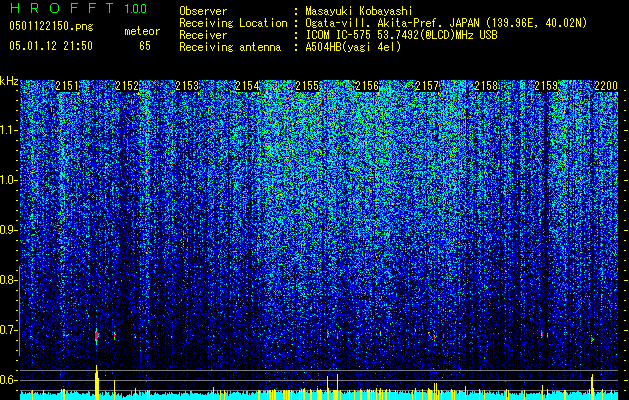The image size is (629, 400).
Task: Click the 2151 time marker
Action: (67, 86)
